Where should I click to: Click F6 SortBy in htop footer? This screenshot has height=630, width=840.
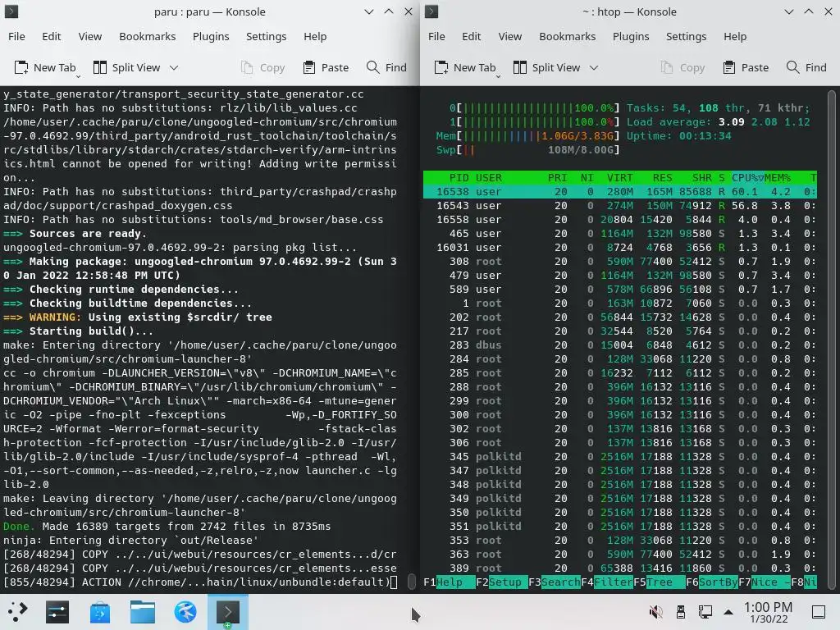(712, 582)
